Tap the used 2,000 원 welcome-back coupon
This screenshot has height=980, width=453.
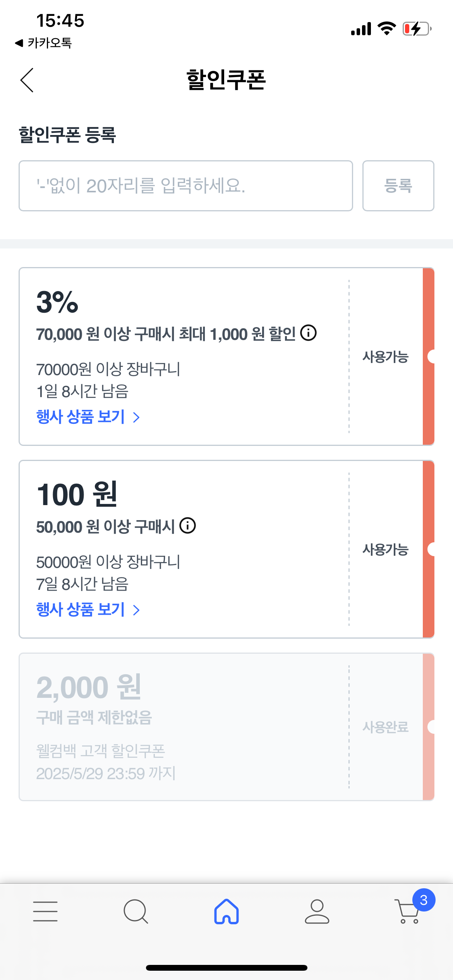click(226, 727)
